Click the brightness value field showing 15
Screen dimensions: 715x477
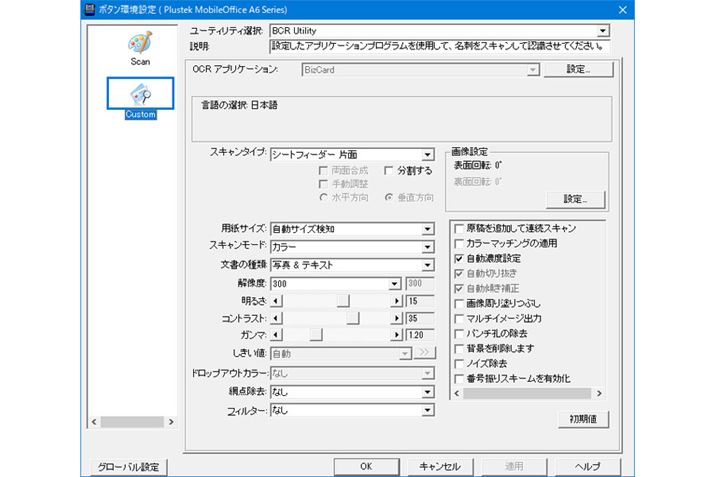420,300
